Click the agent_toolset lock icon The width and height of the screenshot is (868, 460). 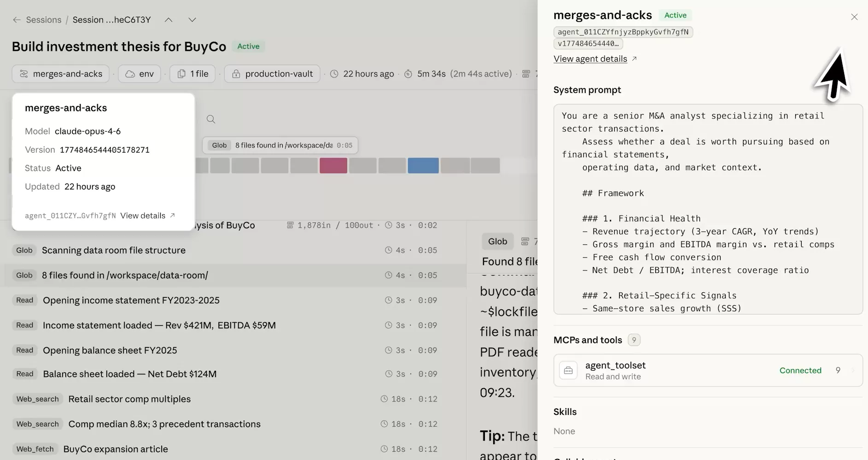pyautogui.click(x=568, y=370)
